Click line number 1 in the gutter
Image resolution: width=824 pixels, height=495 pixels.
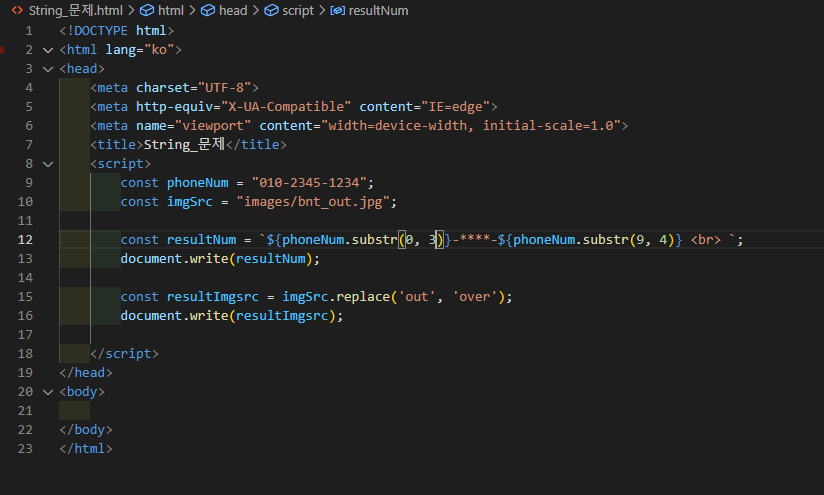click(29, 31)
